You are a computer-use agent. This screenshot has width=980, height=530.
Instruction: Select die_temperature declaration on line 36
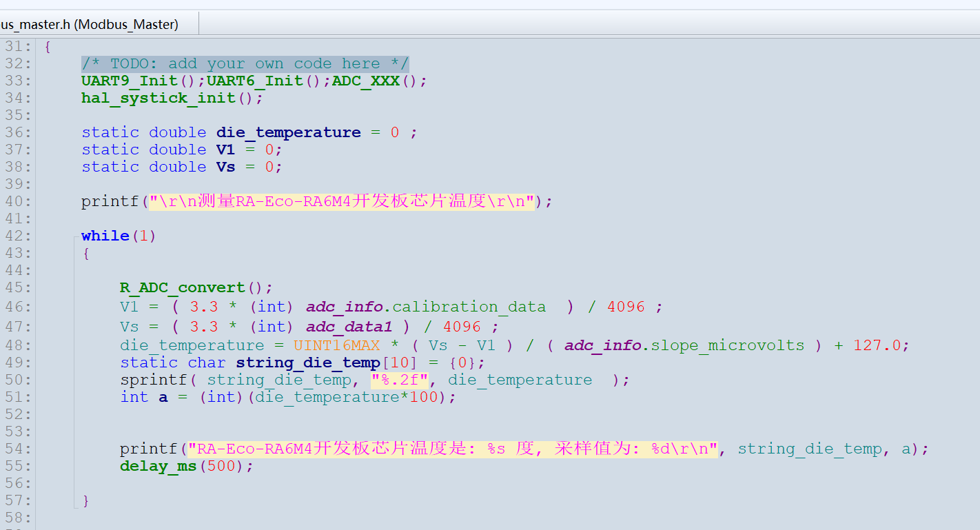tap(289, 132)
